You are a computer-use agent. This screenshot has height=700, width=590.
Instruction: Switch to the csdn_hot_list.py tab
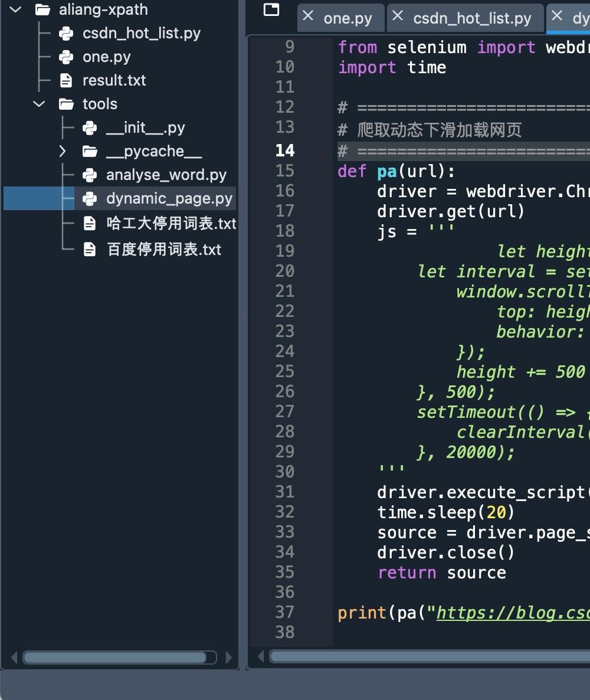click(x=472, y=18)
